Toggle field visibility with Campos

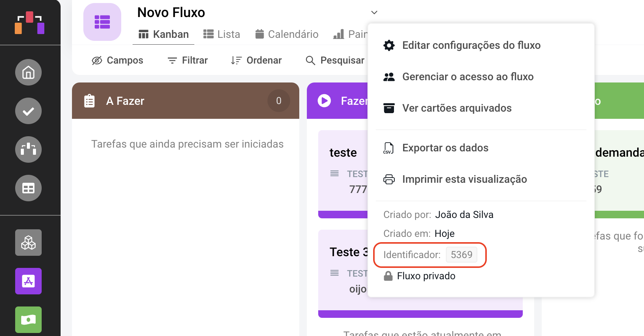[x=117, y=61]
